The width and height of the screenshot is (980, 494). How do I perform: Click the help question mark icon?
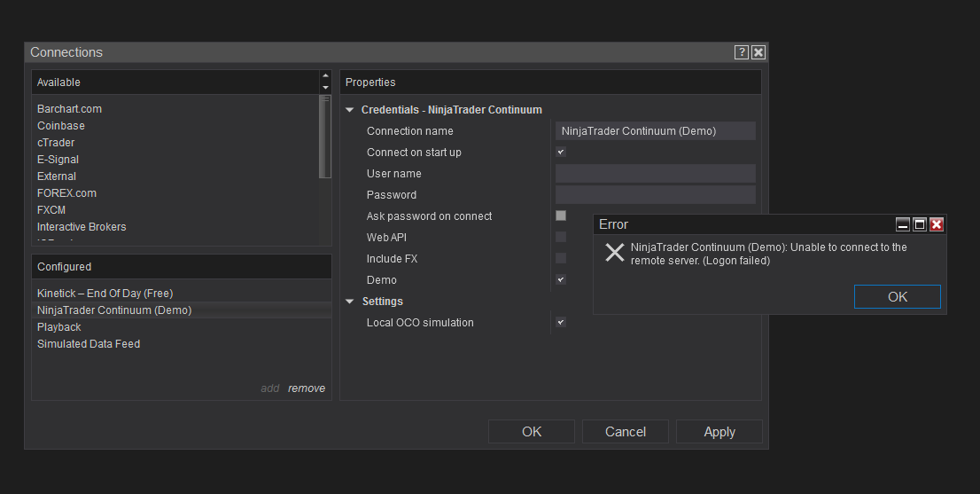tap(742, 52)
